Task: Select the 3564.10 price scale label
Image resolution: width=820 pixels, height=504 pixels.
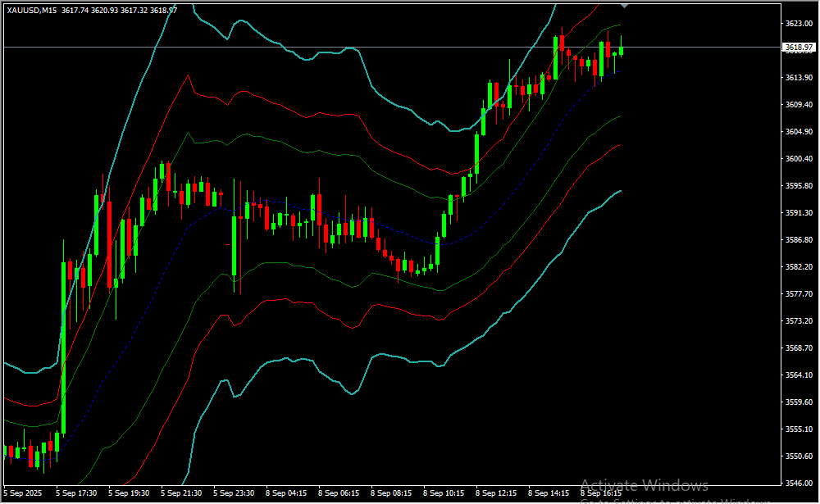Action: 797,375
